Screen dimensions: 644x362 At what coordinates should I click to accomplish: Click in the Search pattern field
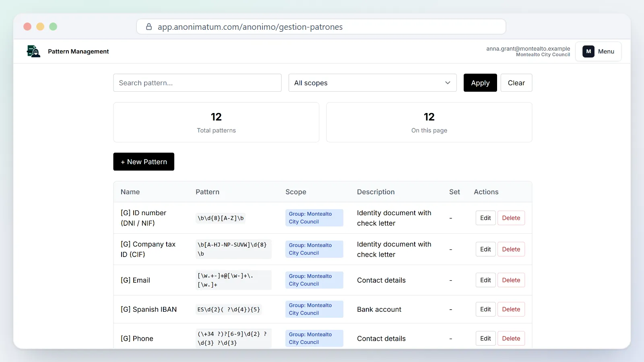(x=197, y=83)
